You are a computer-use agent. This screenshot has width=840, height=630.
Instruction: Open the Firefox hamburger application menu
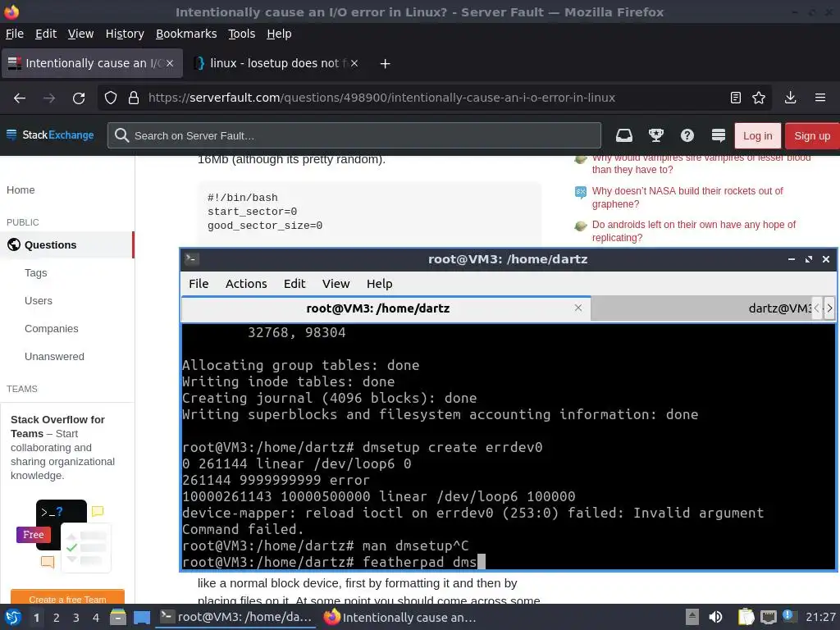point(820,98)
